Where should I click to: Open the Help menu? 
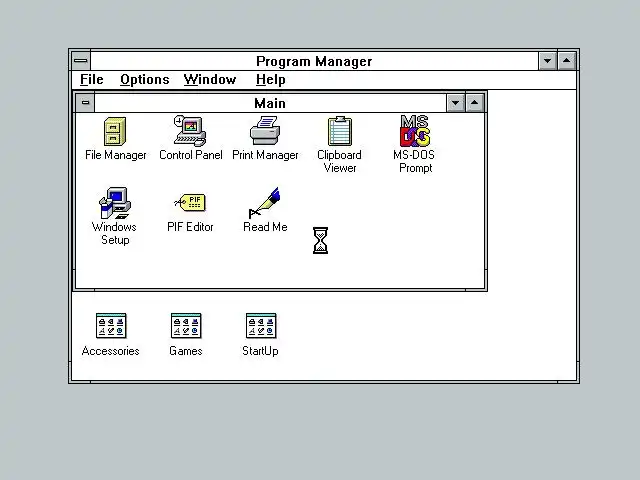[x=271, y=80]
